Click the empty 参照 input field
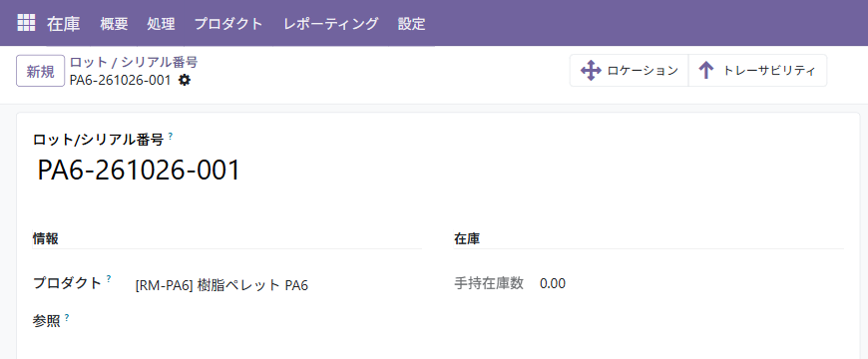Viewport: 868px width, 359px height. pos(278,321)
